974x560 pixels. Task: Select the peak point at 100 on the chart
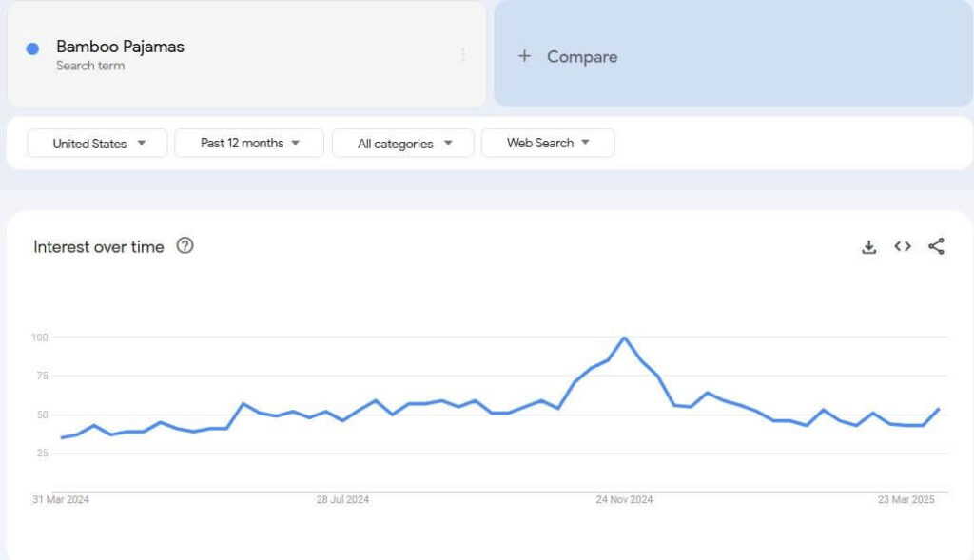624,338
